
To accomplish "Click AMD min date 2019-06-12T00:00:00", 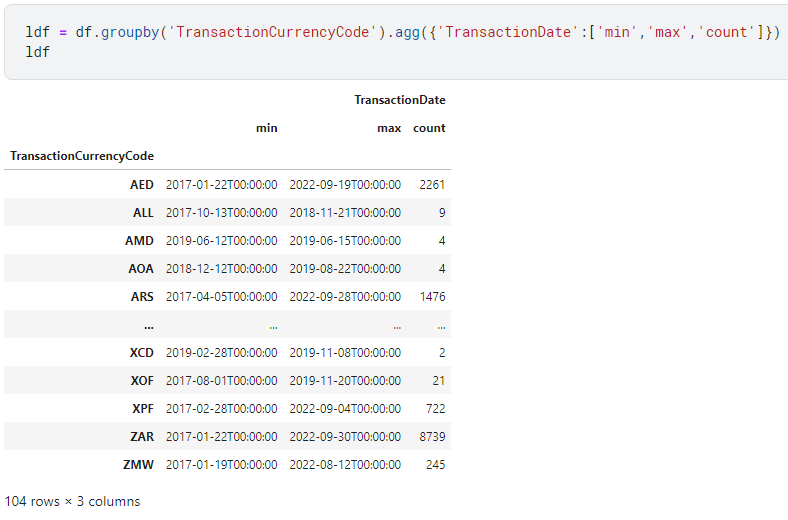I will click(x=222, y=241).
